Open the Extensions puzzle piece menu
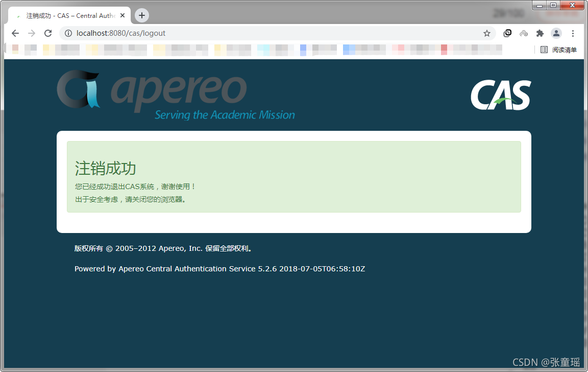Viewport: 588px width, 372px height. [x=540, y=33]
